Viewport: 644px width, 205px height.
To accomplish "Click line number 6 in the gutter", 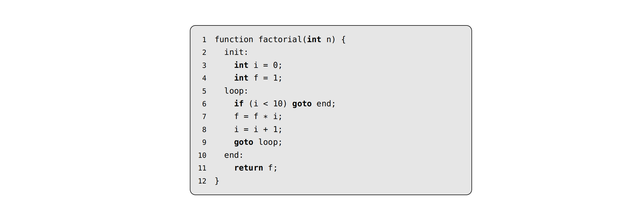I will coord(204,104).
